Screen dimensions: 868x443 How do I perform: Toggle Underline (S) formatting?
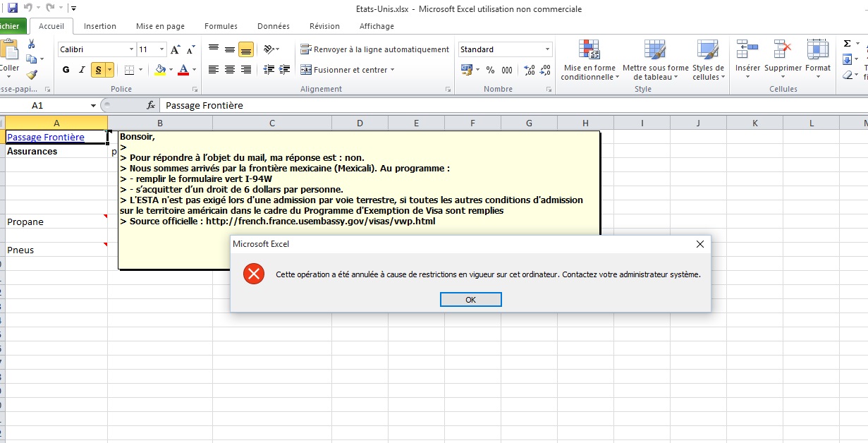[98, 70]
